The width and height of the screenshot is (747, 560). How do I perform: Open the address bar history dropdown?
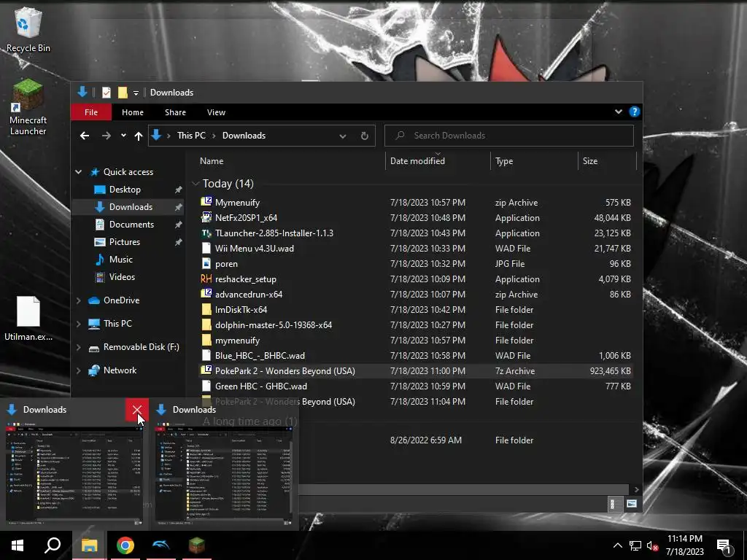click(343, 136)
